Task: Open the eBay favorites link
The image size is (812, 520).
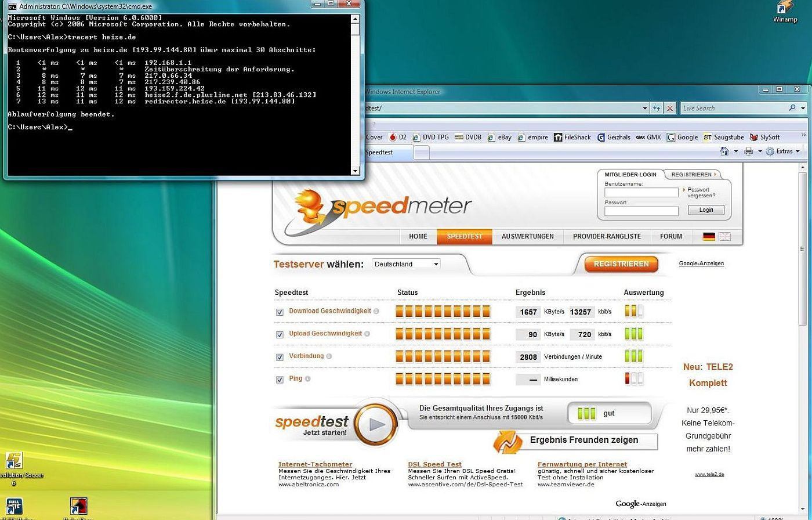Action: [x=499, y=137]
